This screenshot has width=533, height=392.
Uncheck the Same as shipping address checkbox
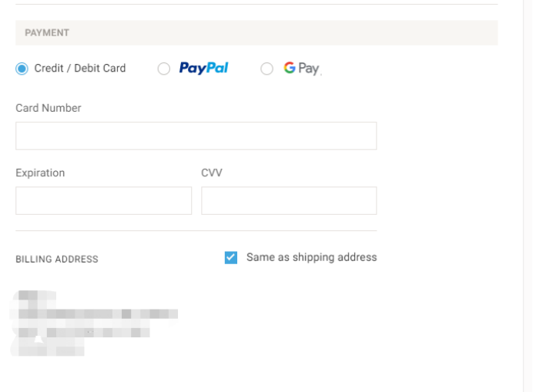pyautogui.click(x=231, y=257)
